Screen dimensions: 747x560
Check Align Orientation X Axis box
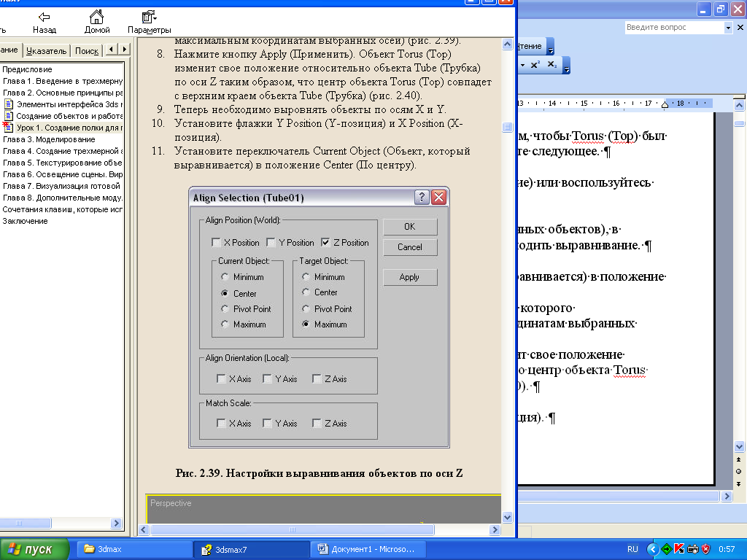pyautogui.click(x=221, y=378)
